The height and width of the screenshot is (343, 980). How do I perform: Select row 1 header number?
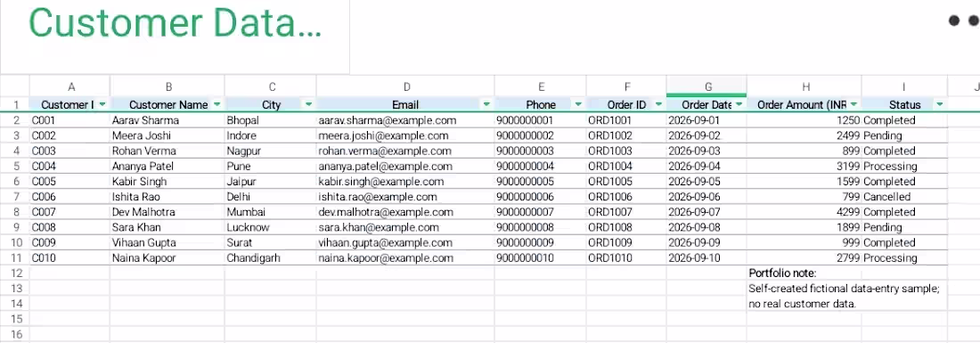(x=15, y=104)
